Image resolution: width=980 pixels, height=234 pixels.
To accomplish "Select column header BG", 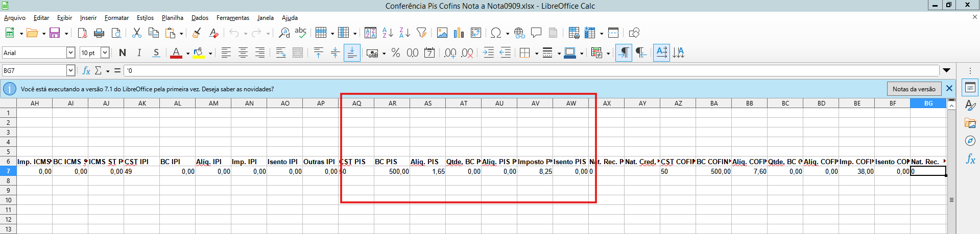I will pyautogui.click(x=928, y=103).
